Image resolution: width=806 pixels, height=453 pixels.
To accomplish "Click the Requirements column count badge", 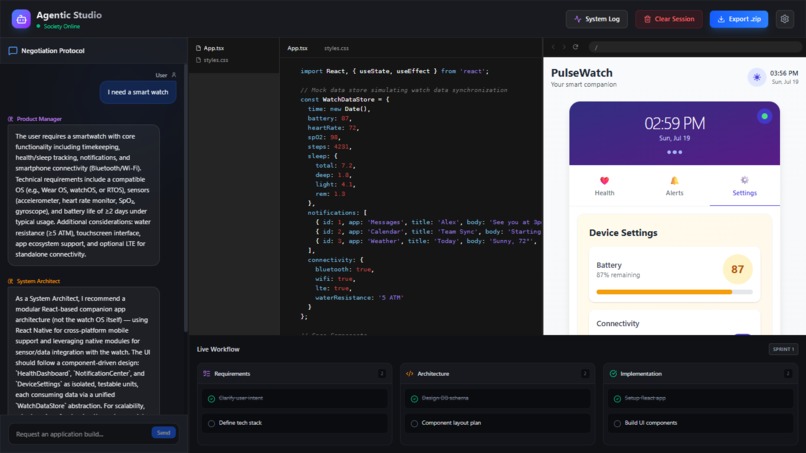I will coord(381,374).
